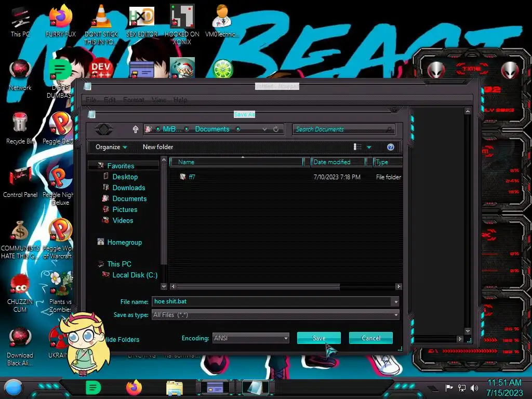Select Videos in the navigation pane
The width and height of the screenshot is (532, 399).
[123, 220]
